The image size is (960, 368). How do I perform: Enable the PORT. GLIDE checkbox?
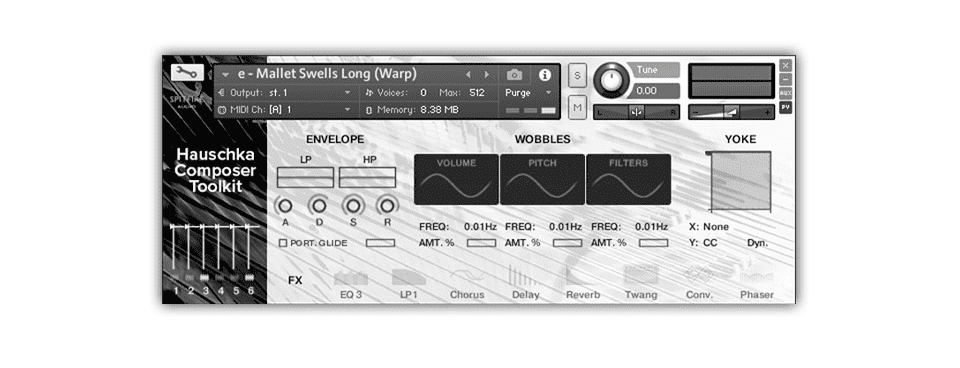pyautogui.click(x=283, y=243)
